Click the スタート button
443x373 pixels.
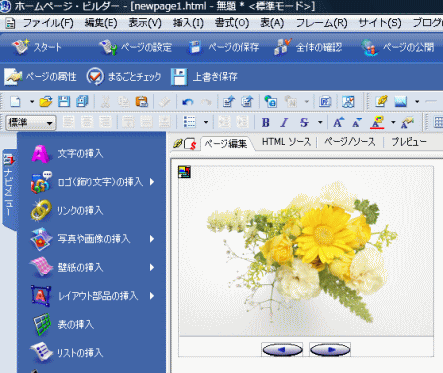(37, 47)
